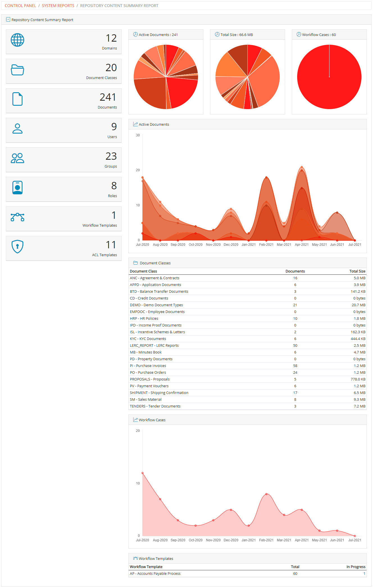This screenshot has height=588, width=373.
Task: Select CD - Credit Documents row
Action: (x=247, y=298)
